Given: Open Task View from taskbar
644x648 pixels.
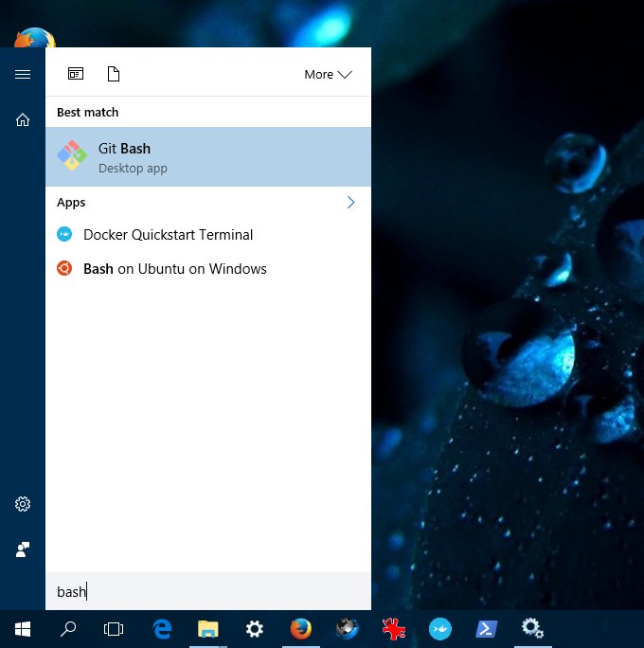Looking at the screenshot, I should tap(114, 629).
